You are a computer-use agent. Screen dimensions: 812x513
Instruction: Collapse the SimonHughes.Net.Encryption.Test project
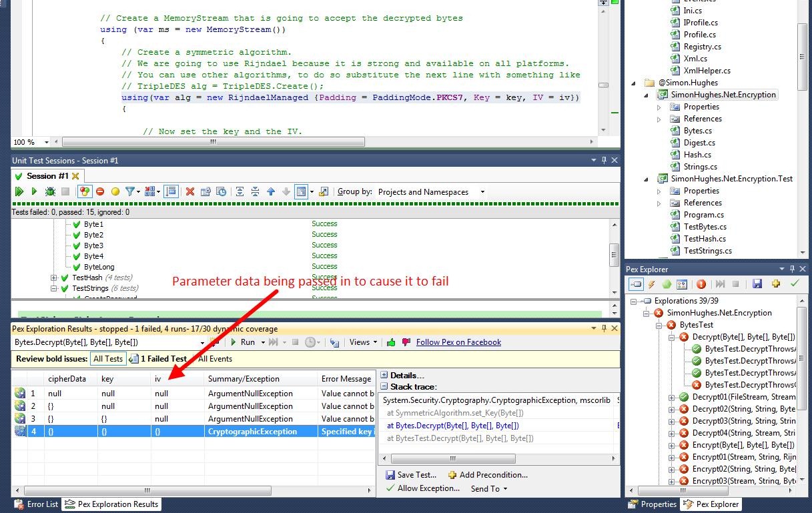coord(647,179)
